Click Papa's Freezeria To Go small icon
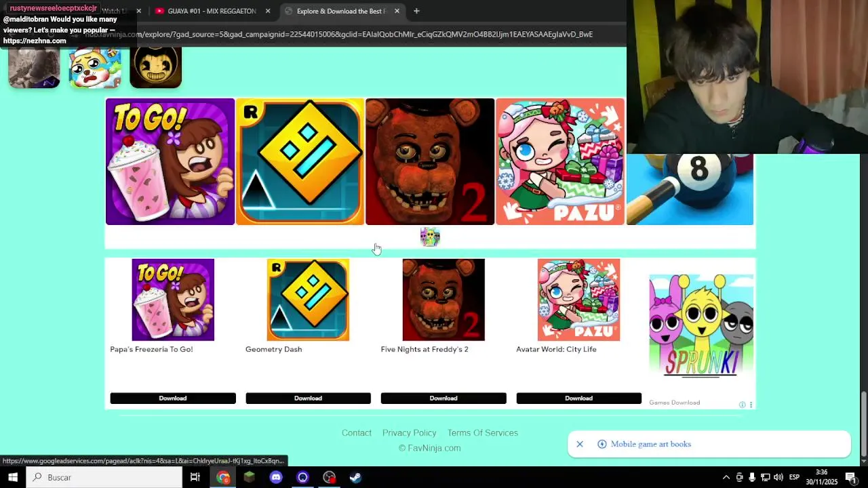The width and height of the screenshot is (868, 488). pos(173,300)
